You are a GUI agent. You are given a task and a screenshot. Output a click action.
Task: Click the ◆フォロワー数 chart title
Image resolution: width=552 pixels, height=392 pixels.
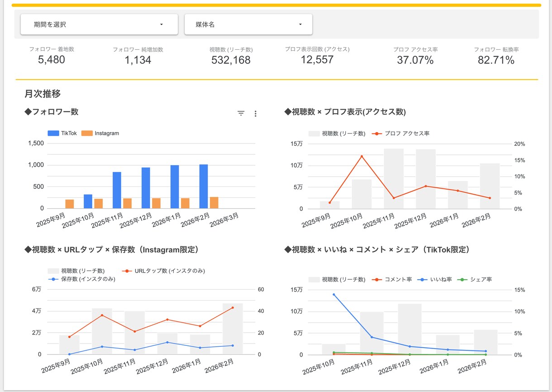coord(52,112)
